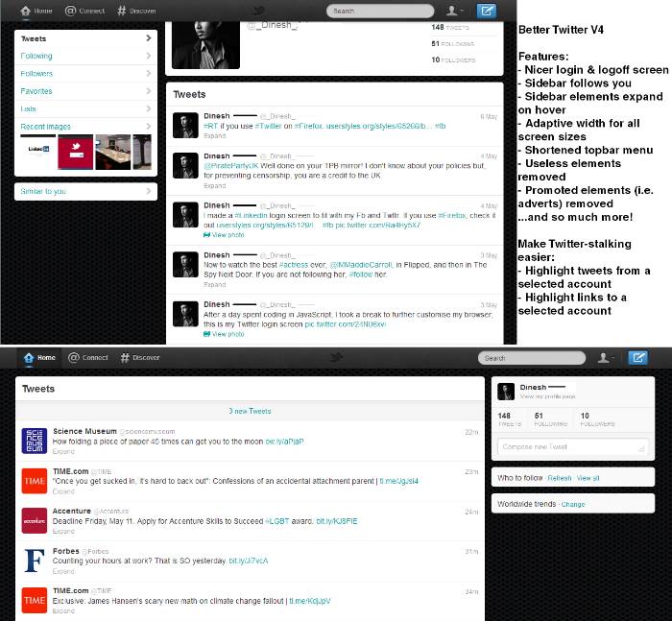This screenshot has height=621, width=672.
Task: Open red Twitter bird image thumbnail
Action: pyautogui.click(x=76, y=152)
